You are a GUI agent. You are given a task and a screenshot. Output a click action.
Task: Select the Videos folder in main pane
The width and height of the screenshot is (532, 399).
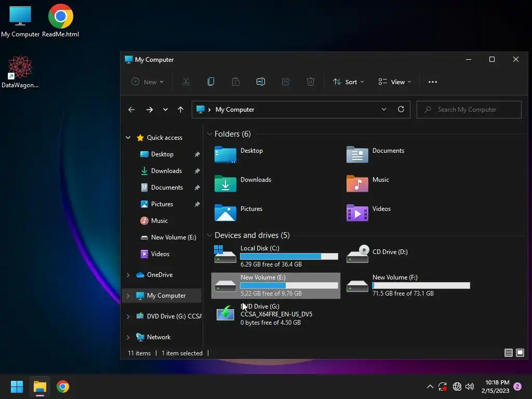point(369,212)
